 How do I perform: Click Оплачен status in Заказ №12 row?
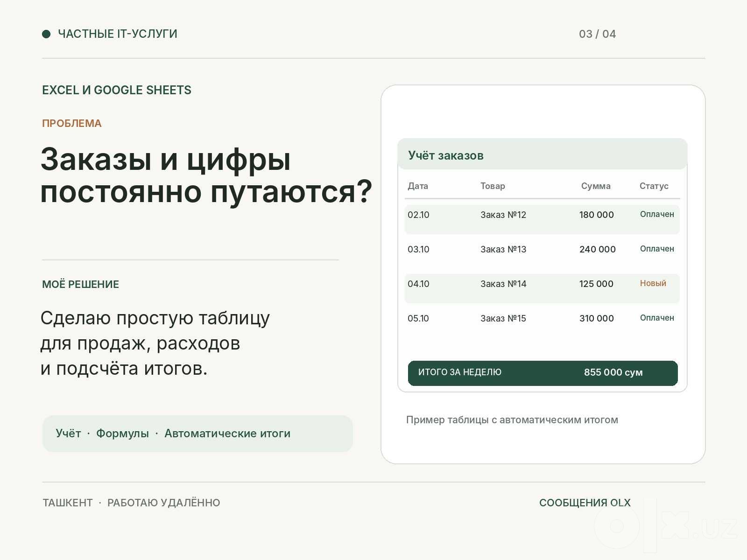click(657, 214)
